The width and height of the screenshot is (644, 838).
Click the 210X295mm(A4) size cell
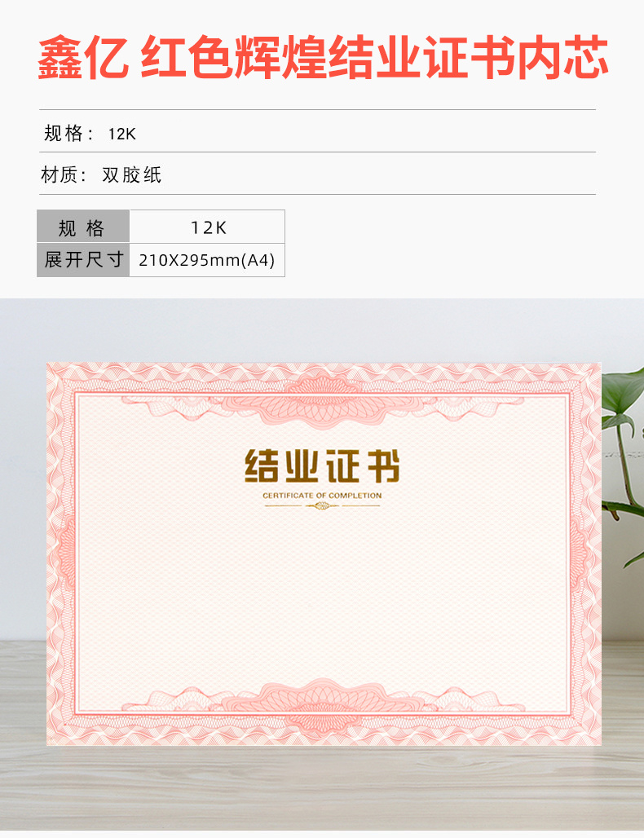click(207, 260)
